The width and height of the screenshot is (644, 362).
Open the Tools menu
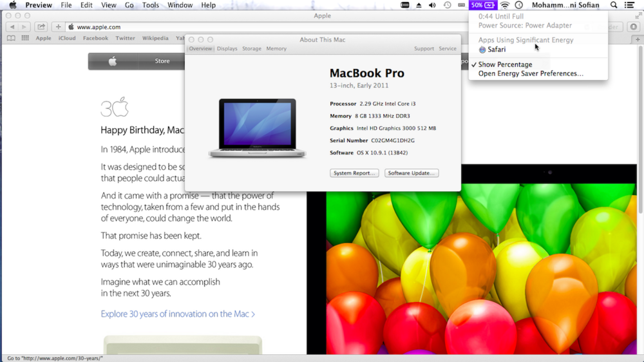pyautogui.click(x=150, y=5)
